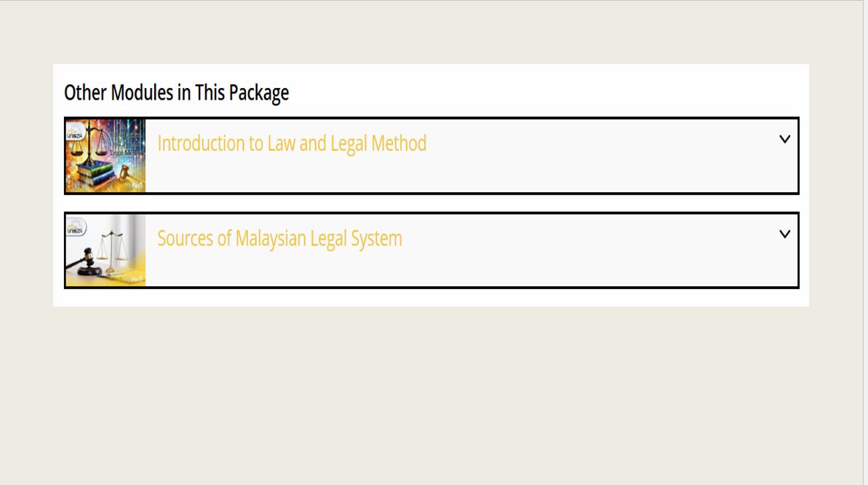Click the vertical scrollbar at right edge
The width and height of the screenshot is (868, 485).
865,242
